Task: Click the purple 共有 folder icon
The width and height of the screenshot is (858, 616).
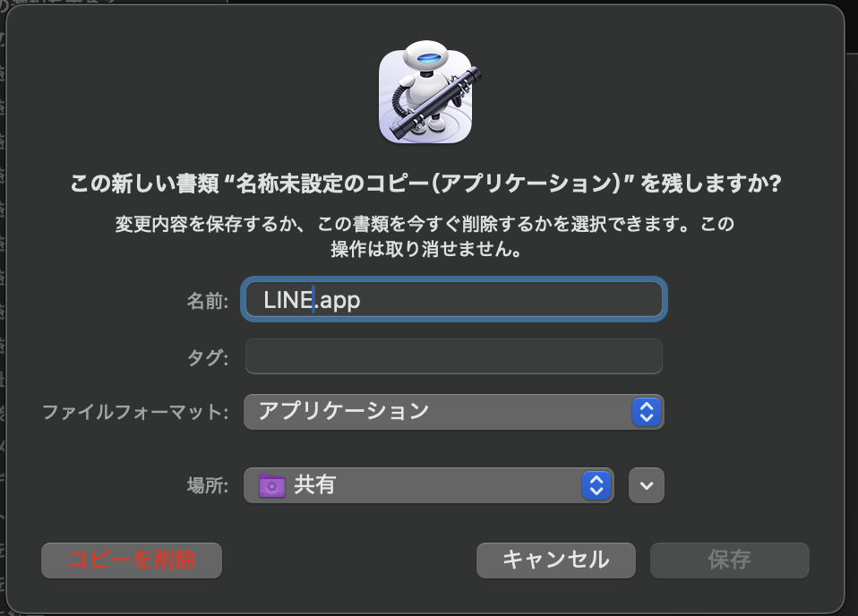Action: [x=272, y=485]
